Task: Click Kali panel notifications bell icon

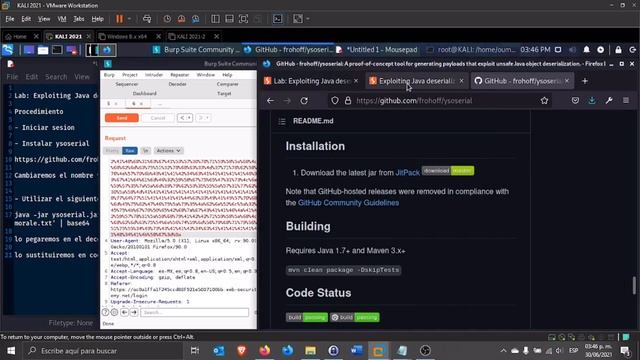Action: 587,49
